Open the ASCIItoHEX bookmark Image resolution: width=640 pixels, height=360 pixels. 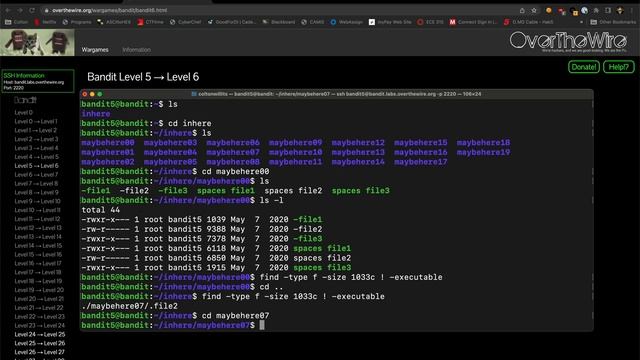114,22
